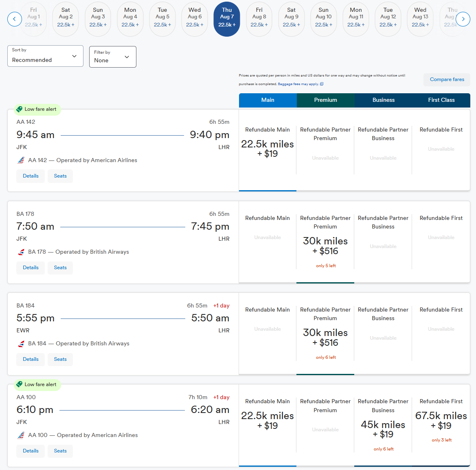The image size is (476, 470).
Task: Click the 7h 10m duration of AA 100
Action: [x=198, y=398]
